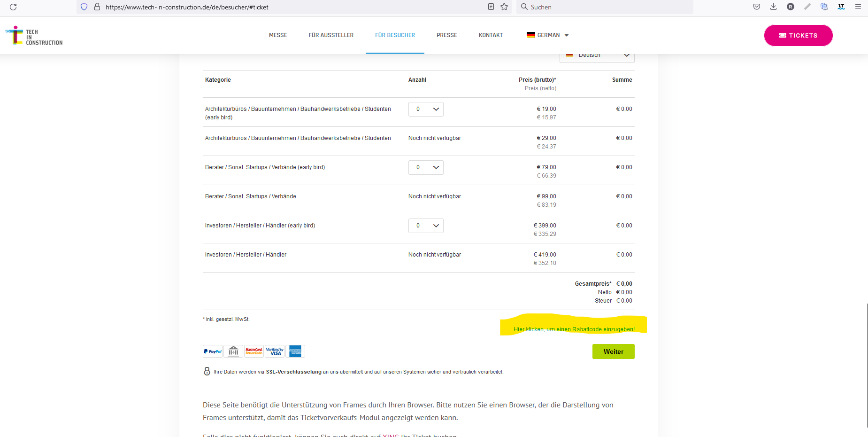Screen dimensions: 868x437
Task: Click the € 19,00 early bird price
Action: pyautogui.click(x=546, y=109)
